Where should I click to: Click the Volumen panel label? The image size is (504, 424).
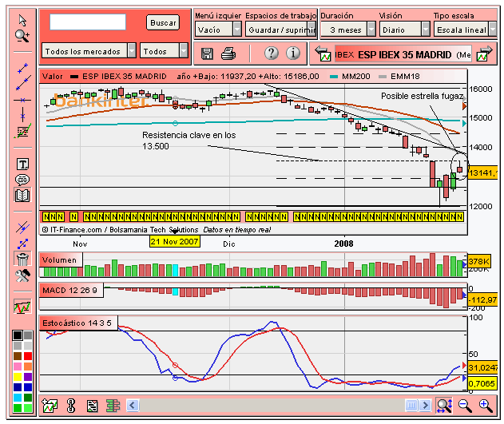(61, 260)
